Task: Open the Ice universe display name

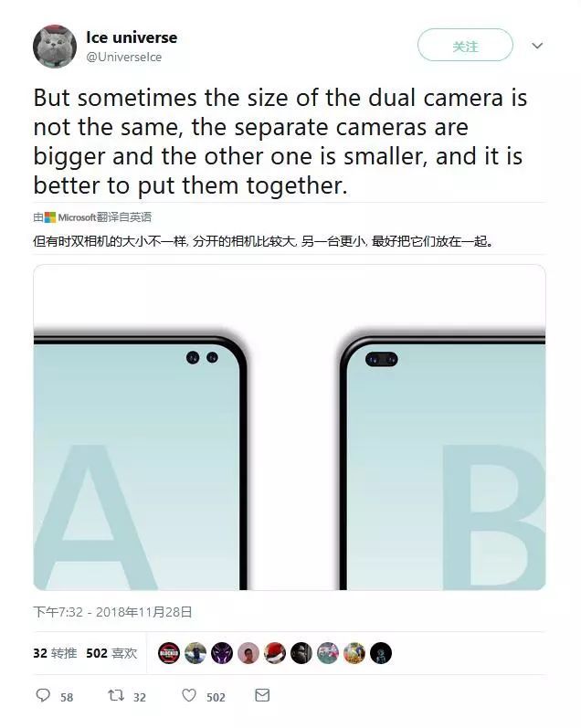Action: point(132,37)
